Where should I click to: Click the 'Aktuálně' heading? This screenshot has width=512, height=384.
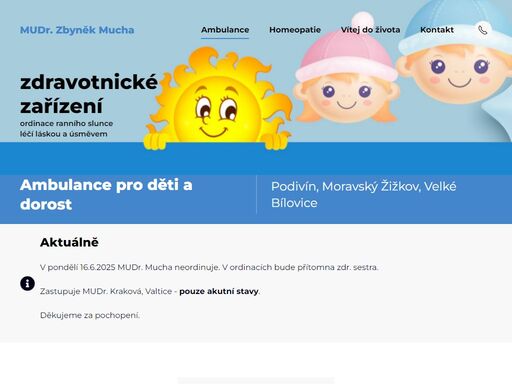tap(69, 242)
